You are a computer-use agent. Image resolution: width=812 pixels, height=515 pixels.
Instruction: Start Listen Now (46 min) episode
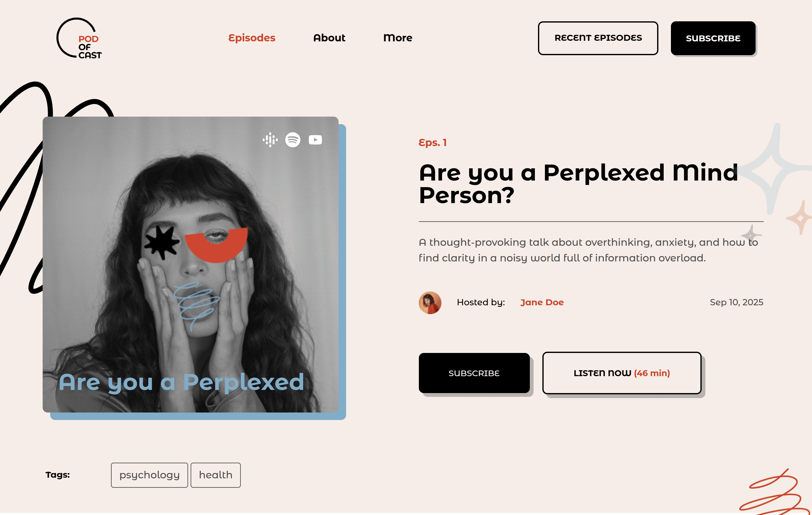coord(621,373)
